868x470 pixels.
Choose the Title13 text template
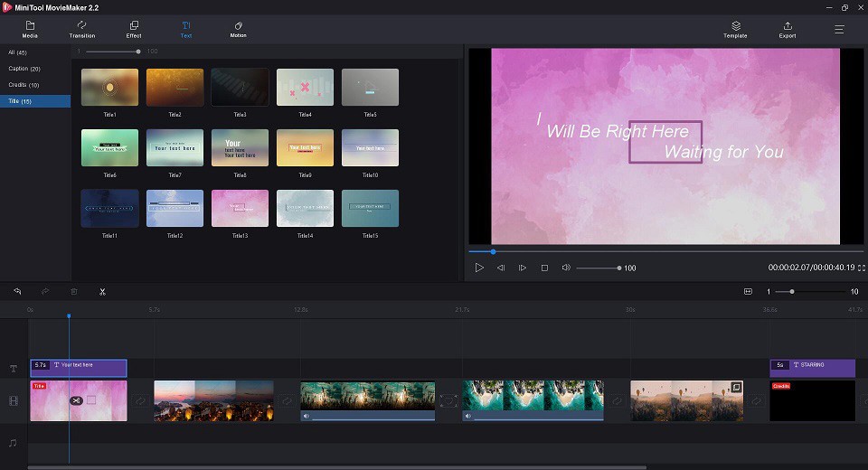click(240, 209)
